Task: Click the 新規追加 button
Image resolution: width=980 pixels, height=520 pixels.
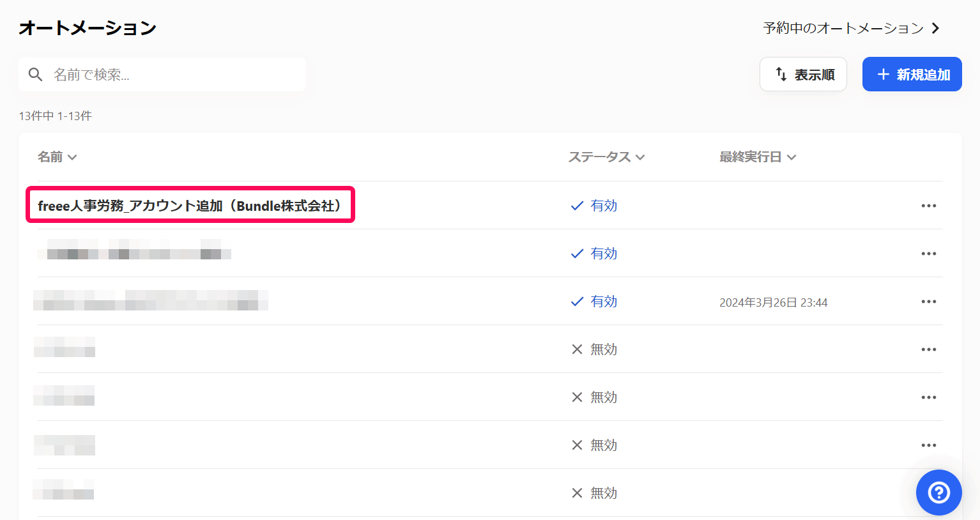Action: 912,74
